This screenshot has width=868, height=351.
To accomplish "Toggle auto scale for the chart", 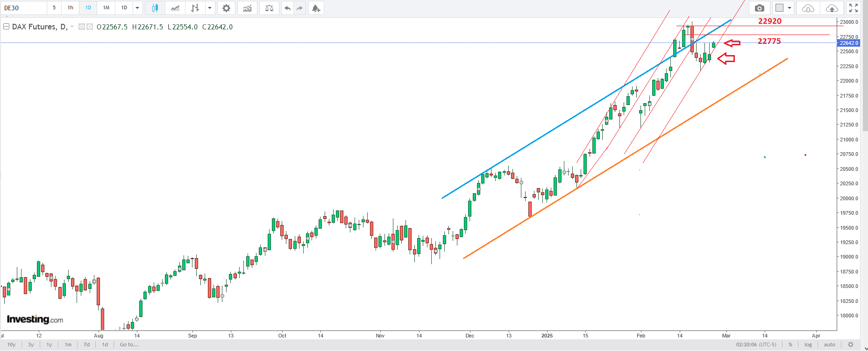I will coord(830,344).
